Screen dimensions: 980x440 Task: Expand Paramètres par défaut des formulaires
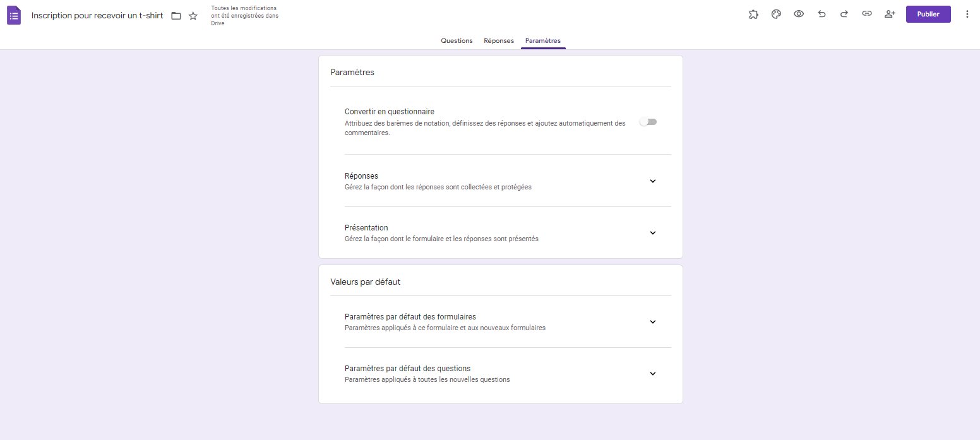pyautogui.click(x=652, y=321)
